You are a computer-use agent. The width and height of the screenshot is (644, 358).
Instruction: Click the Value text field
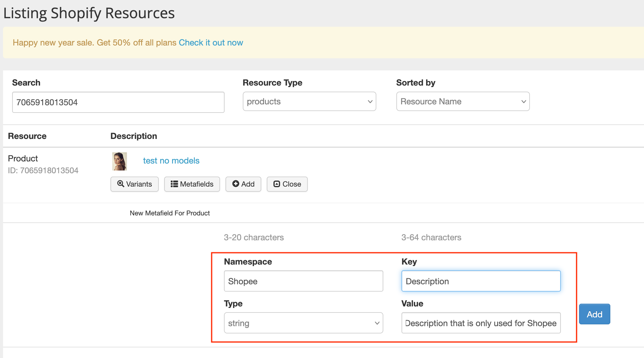481,323
